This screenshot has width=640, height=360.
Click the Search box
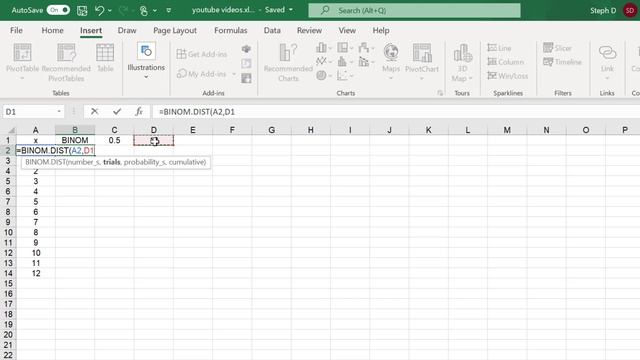(x=414, y=10)
